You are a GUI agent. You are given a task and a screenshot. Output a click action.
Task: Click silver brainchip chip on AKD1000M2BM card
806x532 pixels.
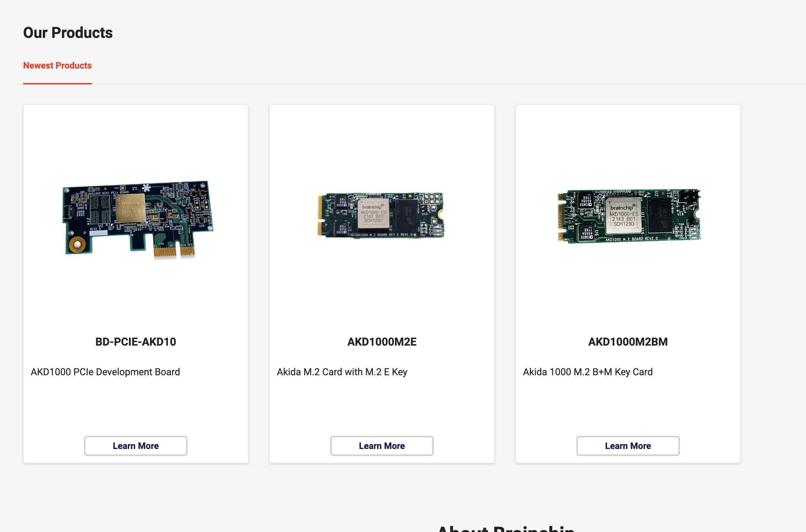click(x=624, y=216)
